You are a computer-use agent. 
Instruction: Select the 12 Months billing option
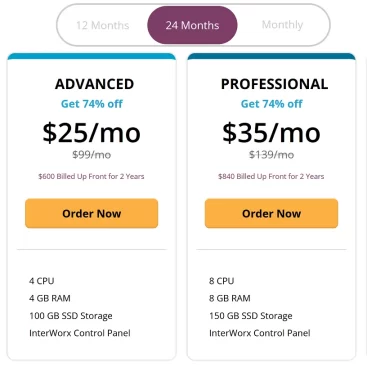[103, 25]
